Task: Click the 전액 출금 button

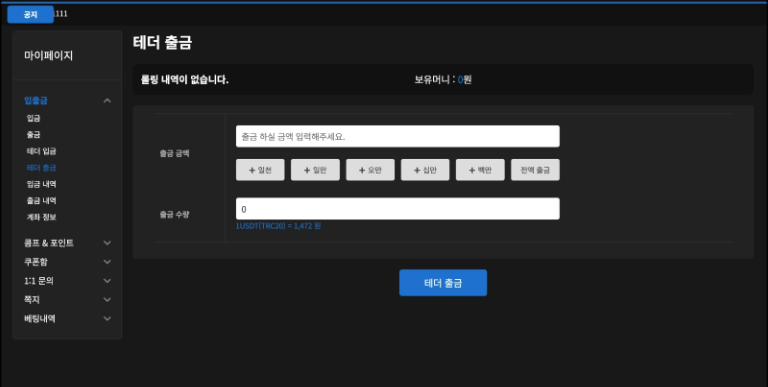Action: [x=535, y=170]
